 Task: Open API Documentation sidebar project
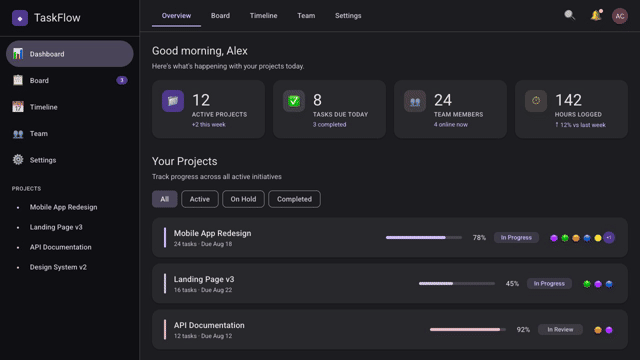pos(60,247)
